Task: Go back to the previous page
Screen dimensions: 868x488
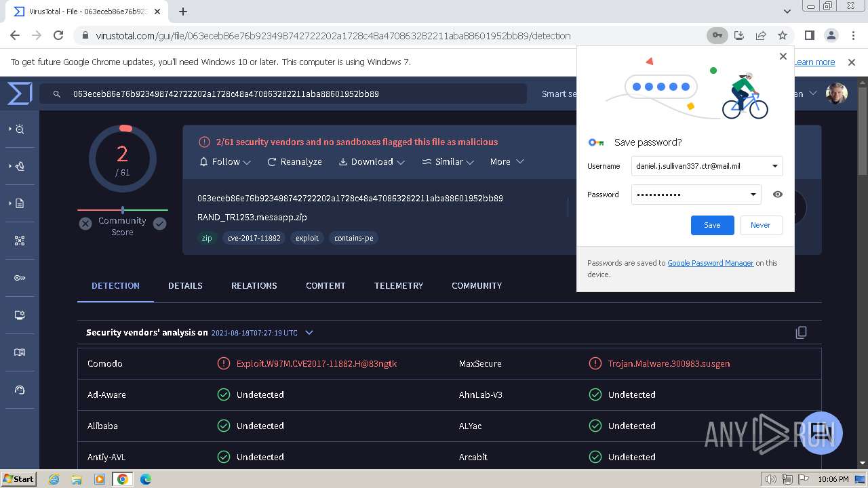Action: click(15, 35)
